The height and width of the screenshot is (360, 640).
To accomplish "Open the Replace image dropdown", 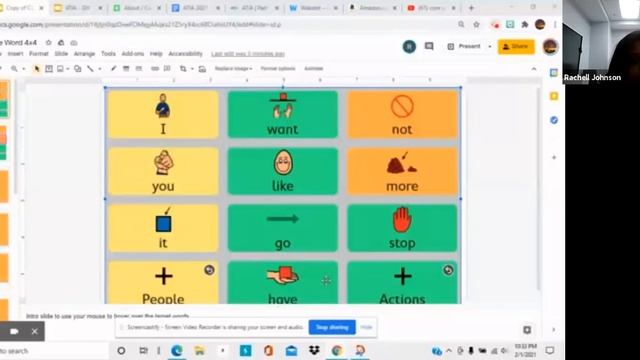I will [x=233, y=69].
